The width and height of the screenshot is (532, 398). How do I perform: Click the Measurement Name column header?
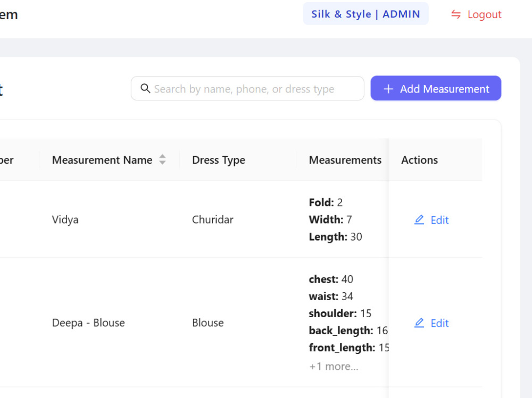[102, 159]
